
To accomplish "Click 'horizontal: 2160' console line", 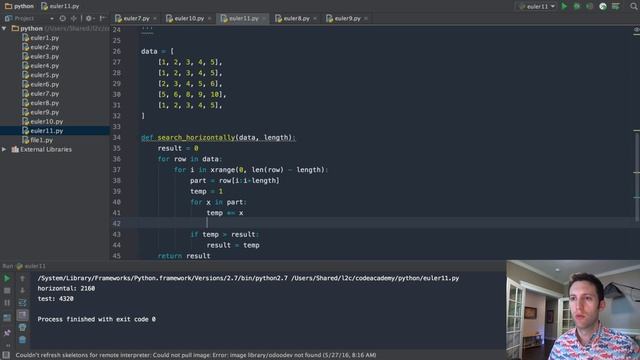I will [66, 289].
